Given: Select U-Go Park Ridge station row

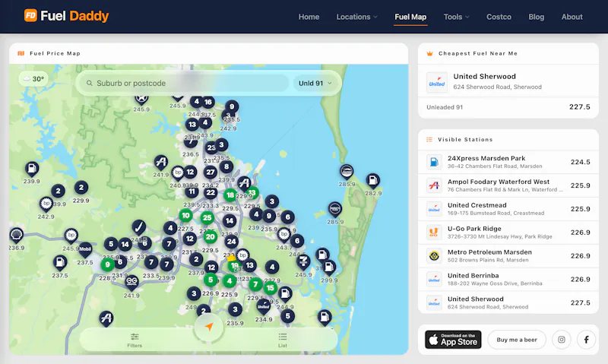Looking at the screenshot, I should 508,233.
